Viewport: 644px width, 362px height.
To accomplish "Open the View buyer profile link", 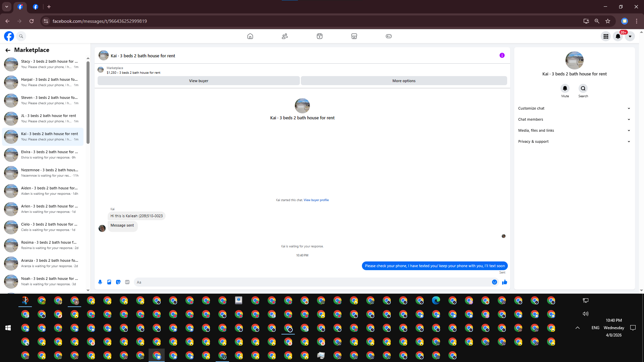I will coord(316,200).
